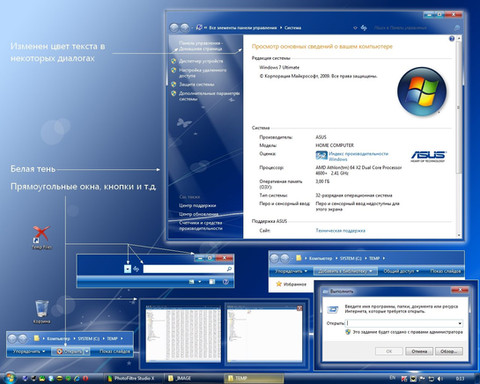Click Техническая поддержка link

pos(340,230)
